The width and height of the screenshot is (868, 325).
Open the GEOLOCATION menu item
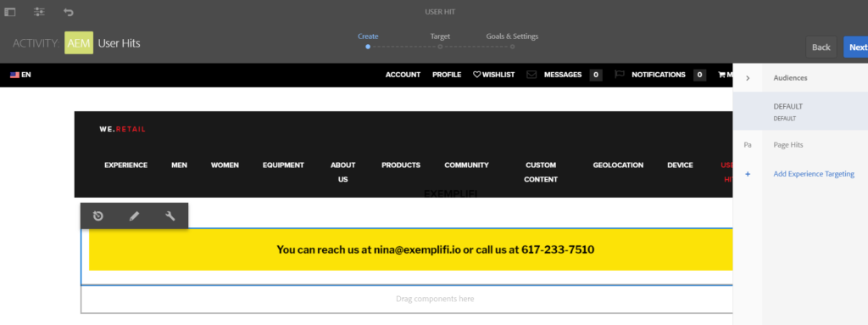click(x=618, y=165)
